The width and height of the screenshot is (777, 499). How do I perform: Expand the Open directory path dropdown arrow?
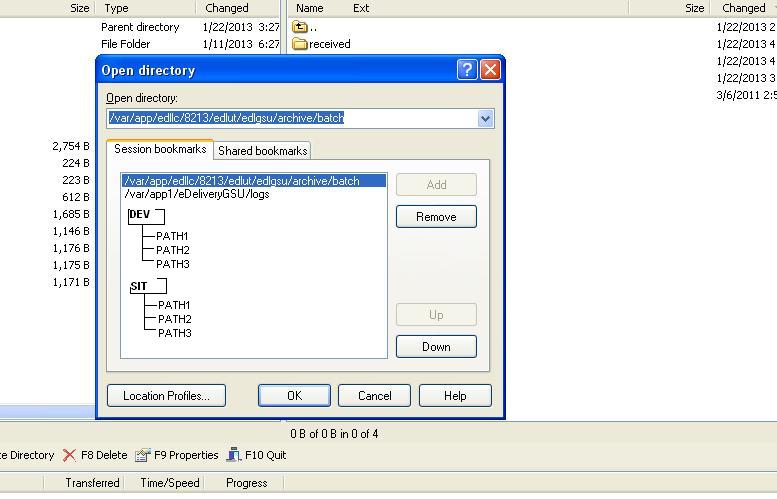[485, 118]
